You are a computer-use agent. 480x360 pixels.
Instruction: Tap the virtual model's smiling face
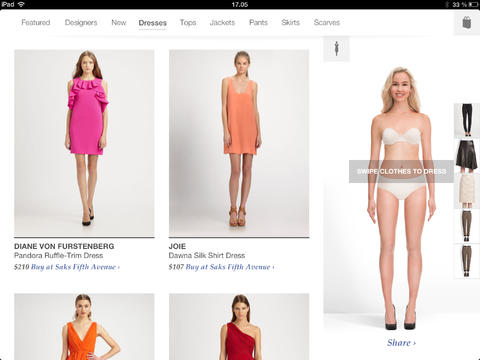coord(399,87)
